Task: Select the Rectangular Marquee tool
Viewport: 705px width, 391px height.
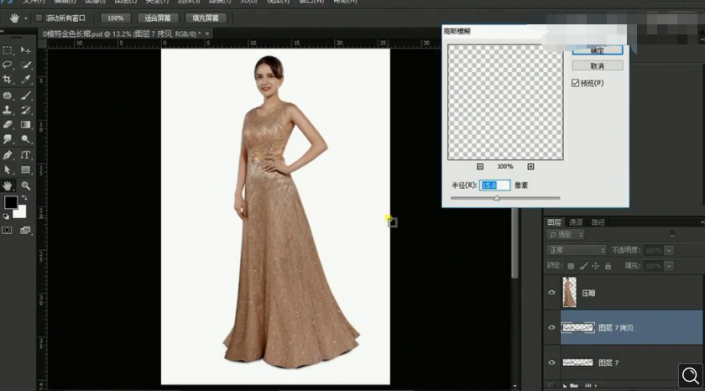Action: [x=7, y=50]
